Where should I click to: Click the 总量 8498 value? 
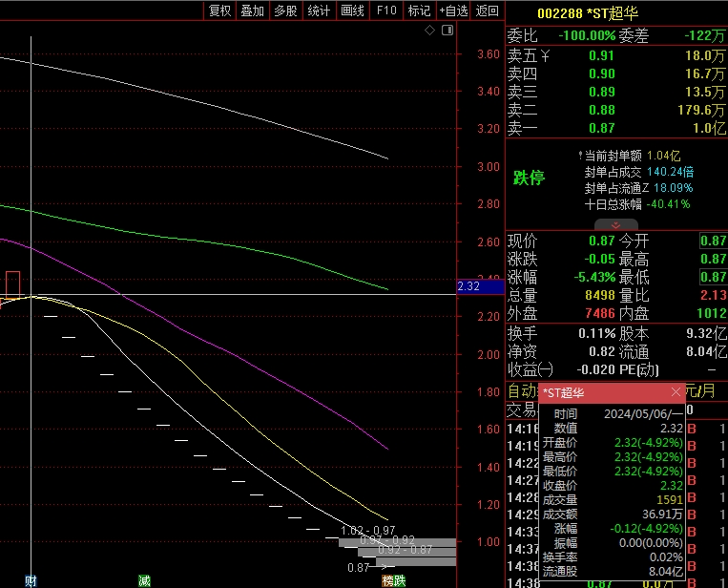tap(600, 295)
